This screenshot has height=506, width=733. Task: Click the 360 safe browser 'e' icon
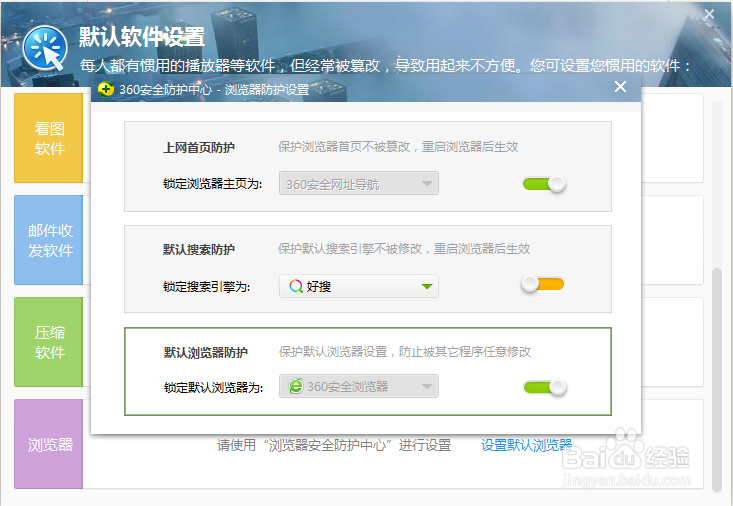pos(296,386)
